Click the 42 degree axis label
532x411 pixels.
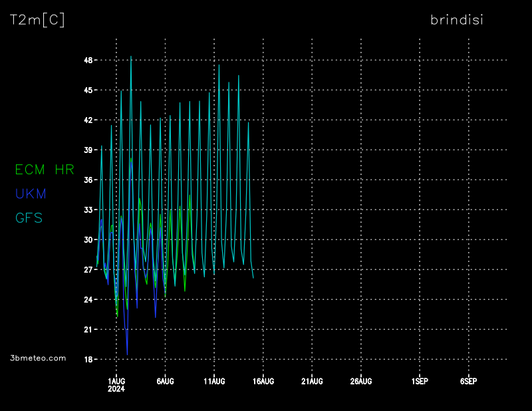coord(88,120)
